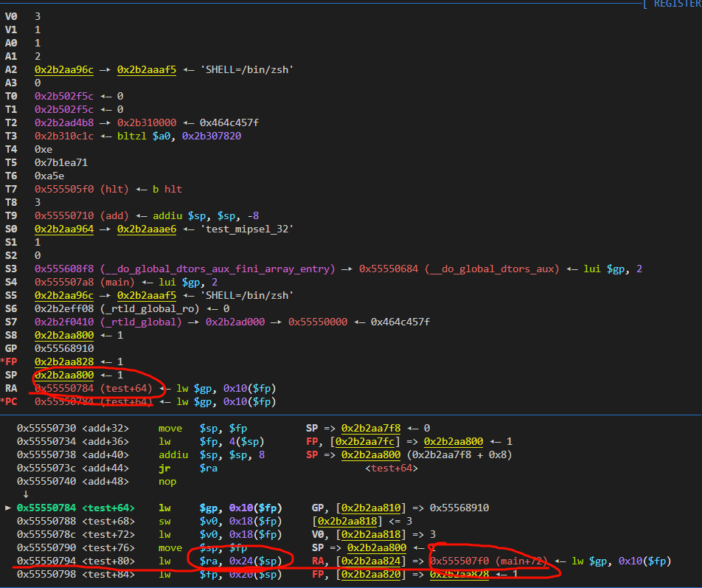Click return address 0x555507f0 (main+72)
The image size is (702, 588).
point(488,561)
